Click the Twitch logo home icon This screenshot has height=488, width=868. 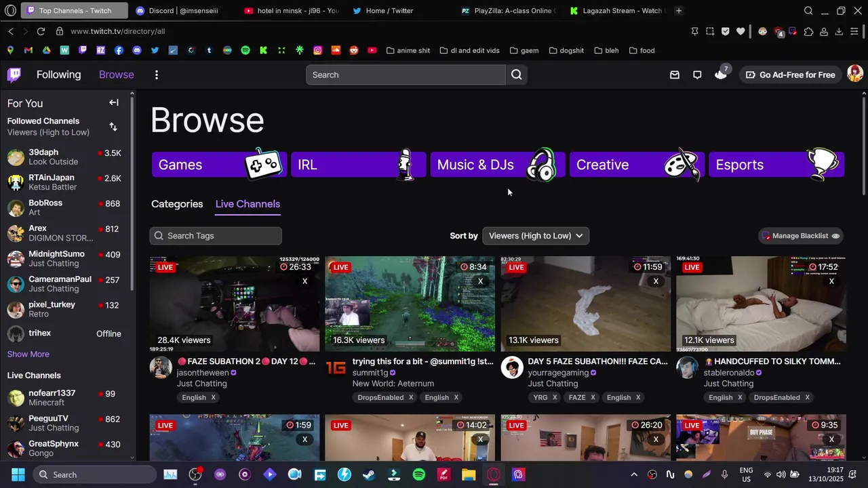[14, 75]
